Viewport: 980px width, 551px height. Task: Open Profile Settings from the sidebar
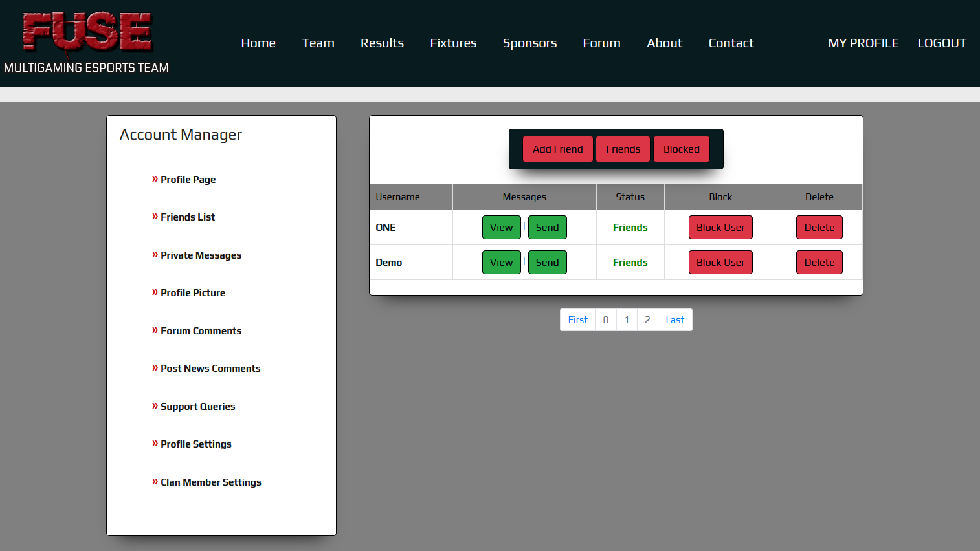pyautogui.click(x=195, y=444)
